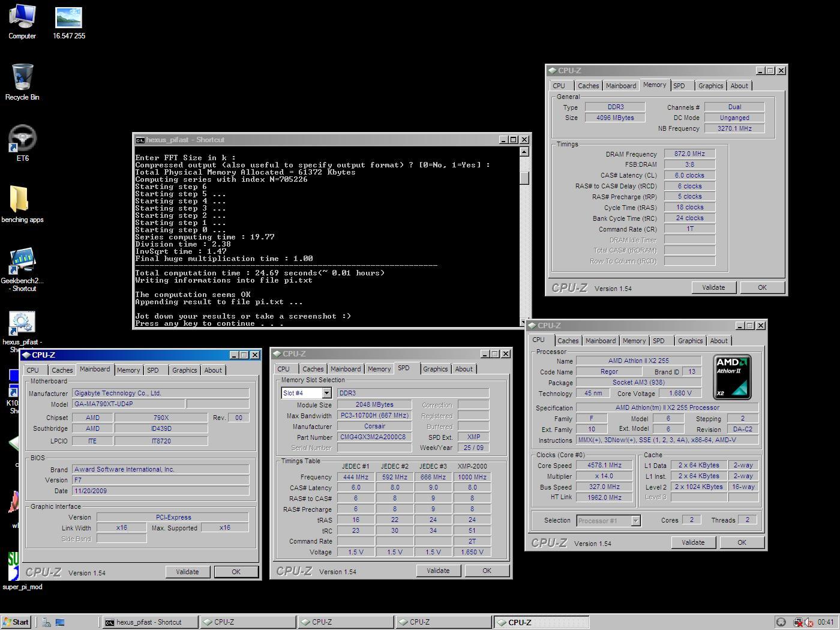Click the console scrollbar thumb
The image size is (840, 630).
[x=524, y=178]
